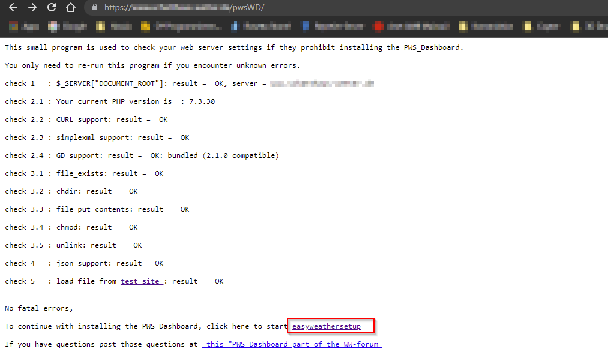This screenshot has width=608, height=364.
Task: Click the 'check 4 : json support' line
Action: pyautogui.click(x=84, y=263)
